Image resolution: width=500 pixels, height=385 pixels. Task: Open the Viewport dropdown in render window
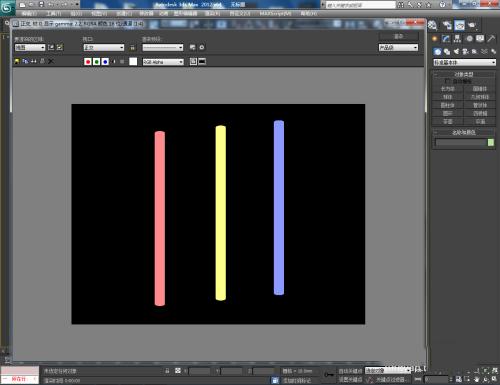tap(104, 48)
